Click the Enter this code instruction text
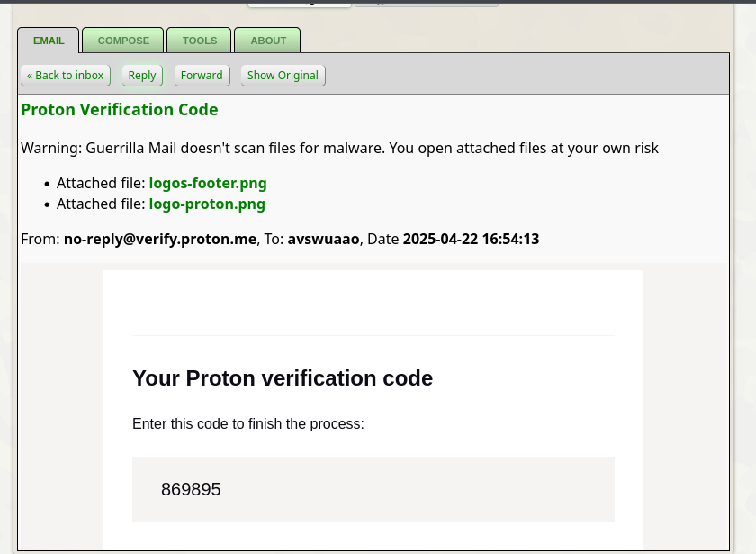Screen dimensions: 756x554 point(248,423)
